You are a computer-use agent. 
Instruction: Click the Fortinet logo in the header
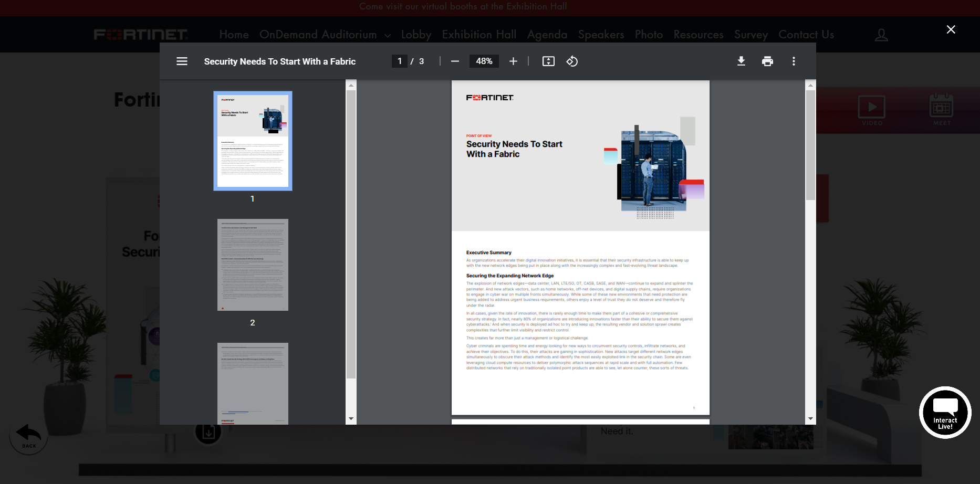[141, 35]
